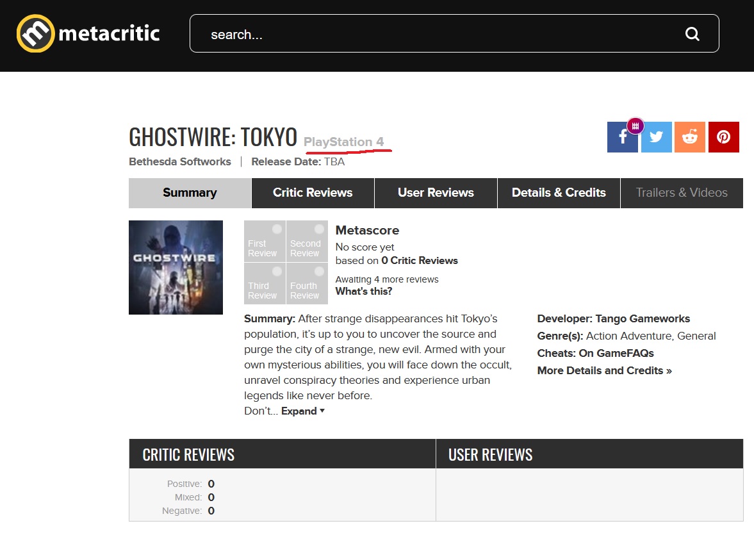Click the metacritic wordmark text

tap(109, 33)
